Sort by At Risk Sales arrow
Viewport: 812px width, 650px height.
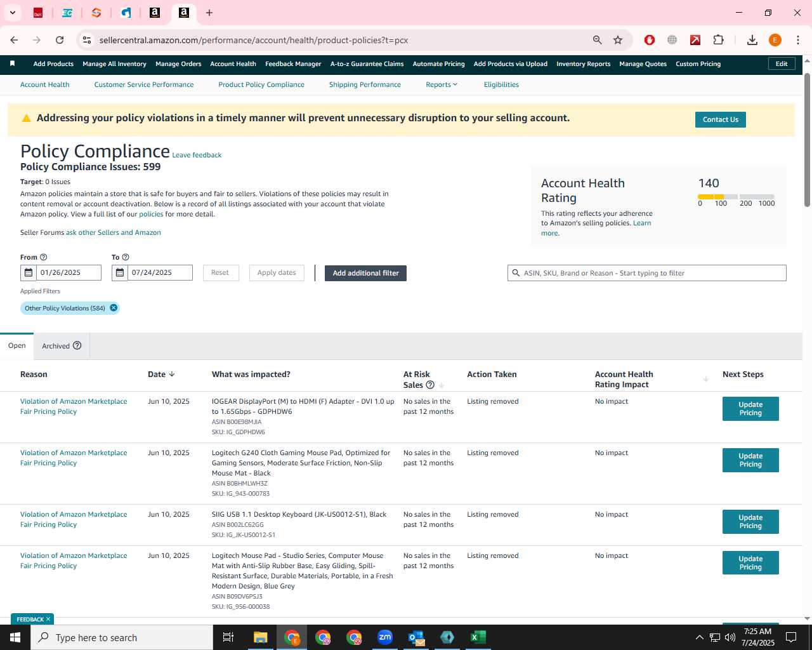[442, 385]
